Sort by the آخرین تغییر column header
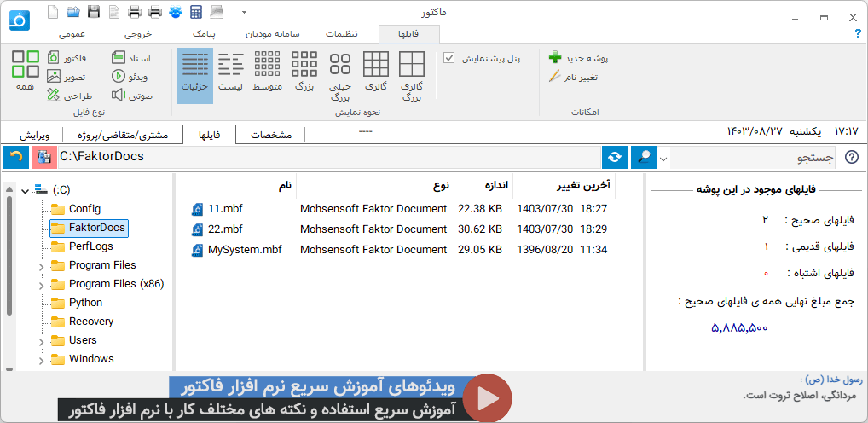 (x=564, y=185)
